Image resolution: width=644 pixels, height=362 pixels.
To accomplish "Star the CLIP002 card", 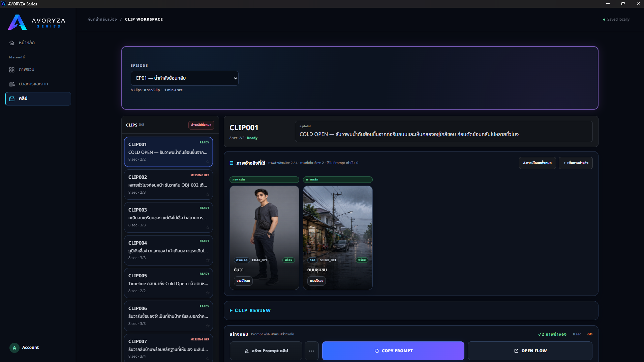I will (x=208, y=194).
